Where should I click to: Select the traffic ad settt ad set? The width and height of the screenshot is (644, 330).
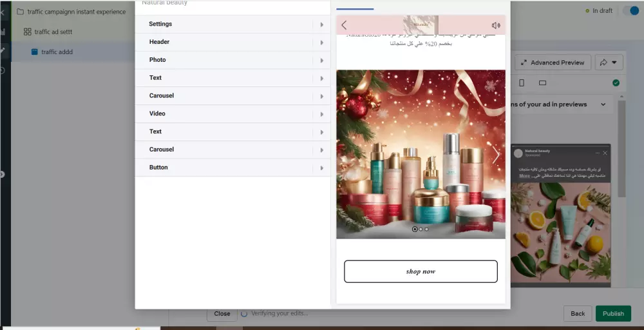[53, 32]
